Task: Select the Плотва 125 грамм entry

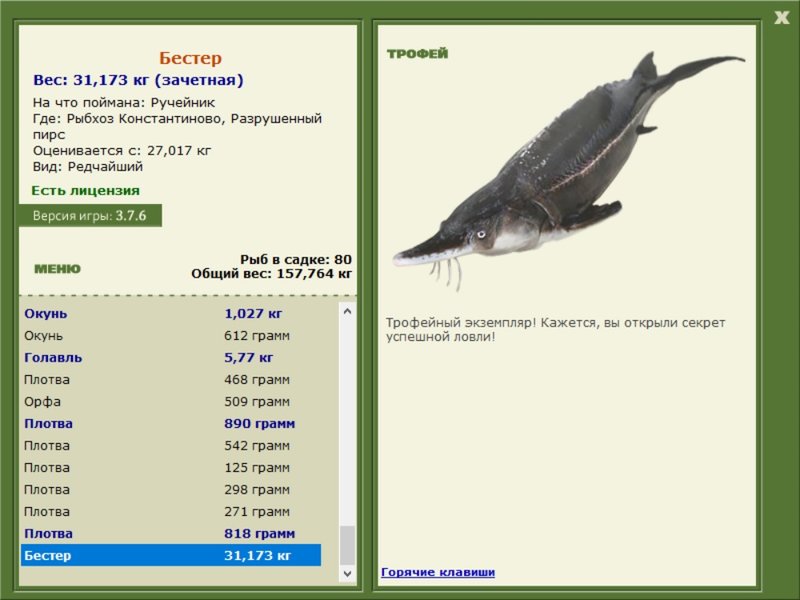Action: (x=171, y=467)
